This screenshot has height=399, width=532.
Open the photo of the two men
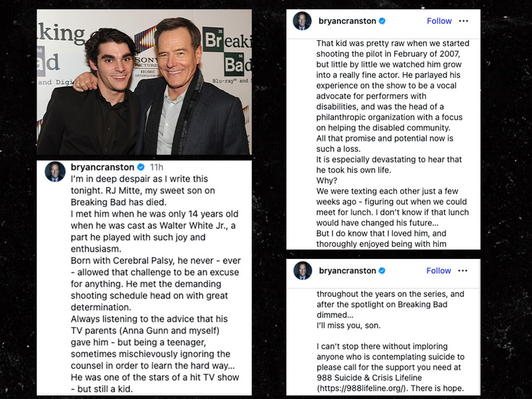coord(144,82)
